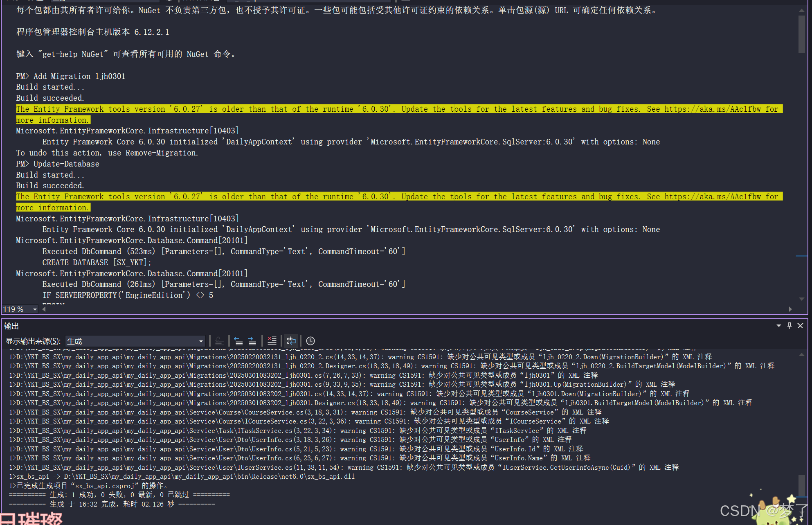
Task: Toggle auto-hide pin on output panel
Action: click(790, 326)
